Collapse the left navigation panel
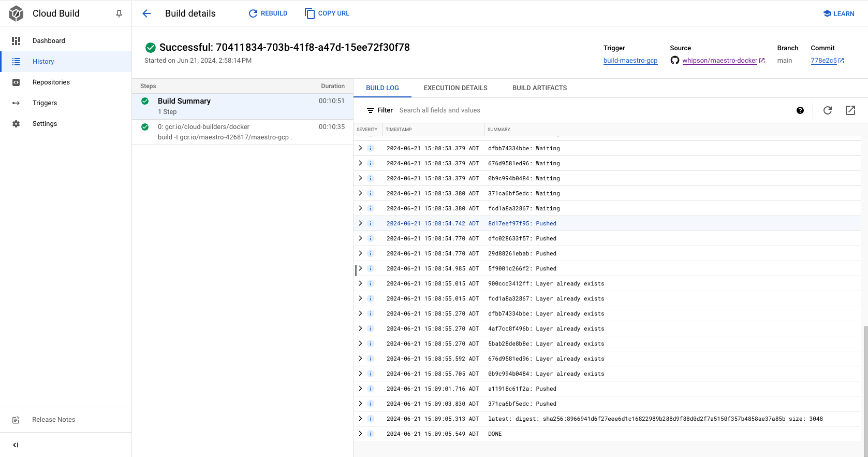This screenshot has width=868, height=457. click(x=16, y=445)
